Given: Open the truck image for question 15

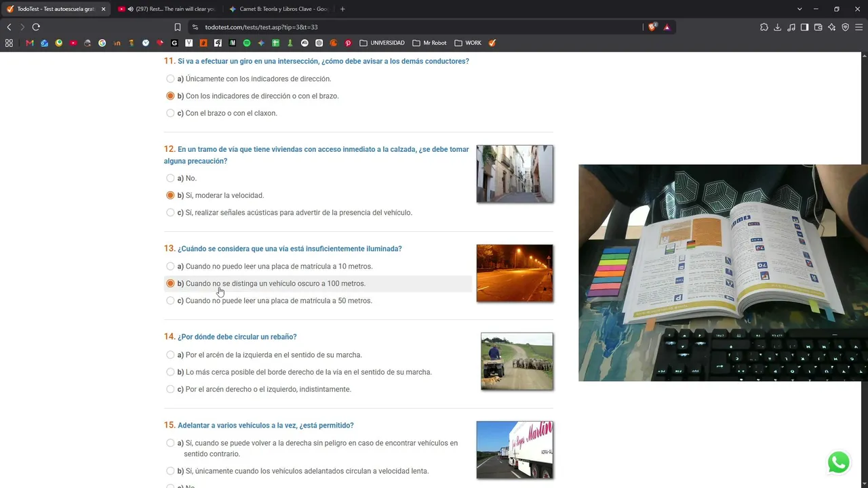Looking at the screenshot, I should pyautogui.click(x=515, y=450).
